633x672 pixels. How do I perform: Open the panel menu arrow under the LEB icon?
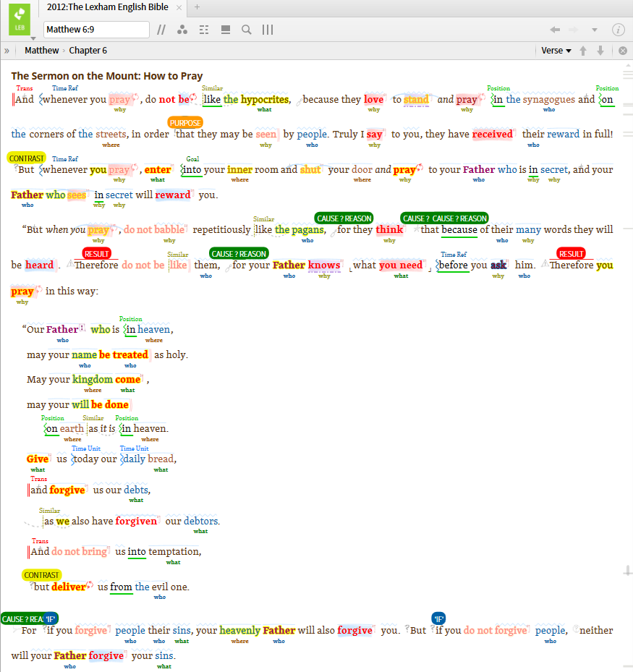point(33,38)
